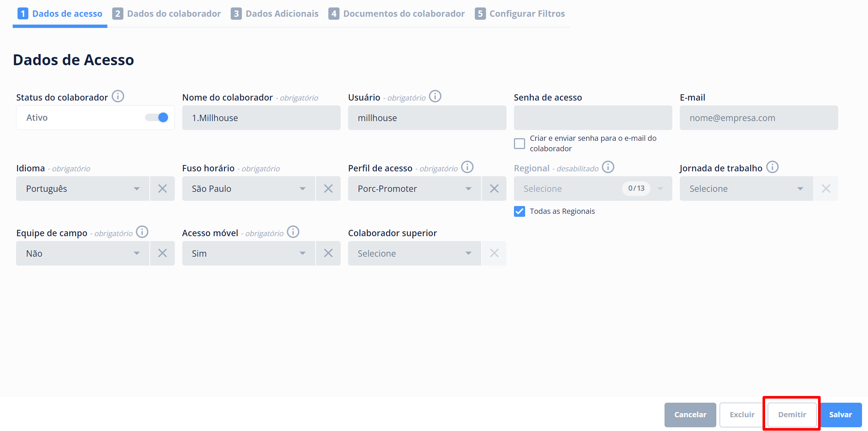The width and height of the screenshot is (868, 431).
Task: Click info icon next to Jornada de trabalho
Action: (772, 167)
